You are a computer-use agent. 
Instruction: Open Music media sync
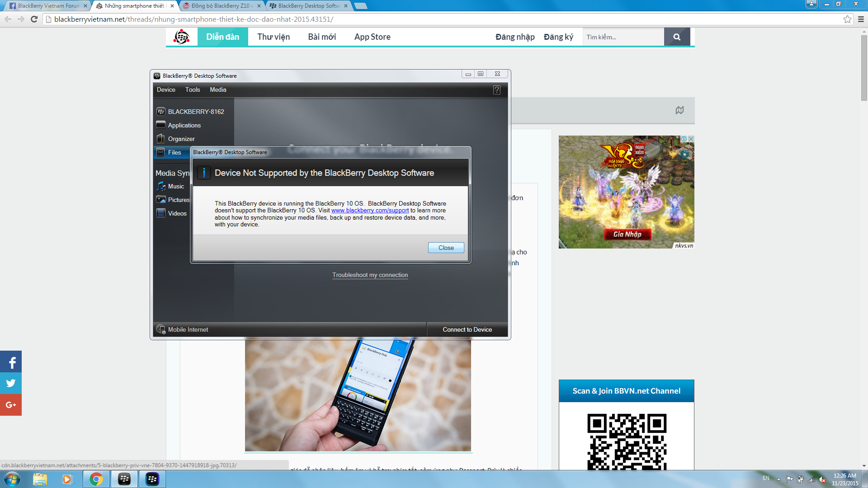176,186
